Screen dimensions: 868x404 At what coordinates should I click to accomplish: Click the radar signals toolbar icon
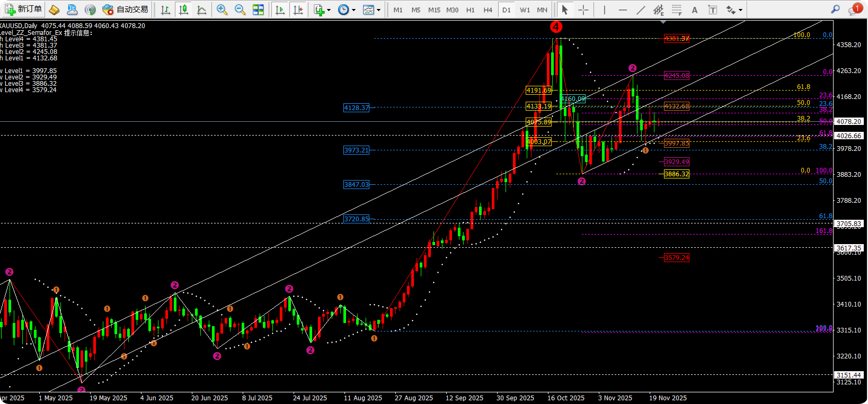(90, 10)
